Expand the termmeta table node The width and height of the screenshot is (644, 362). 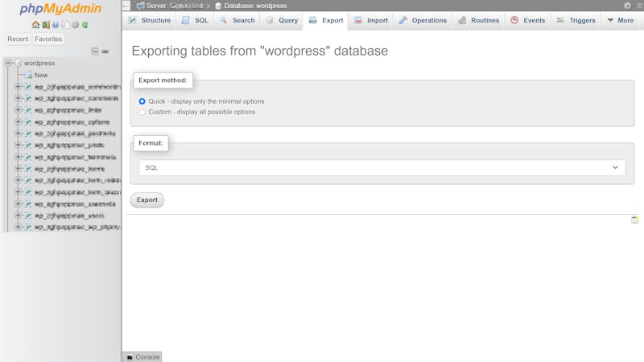tap(18, 157)
